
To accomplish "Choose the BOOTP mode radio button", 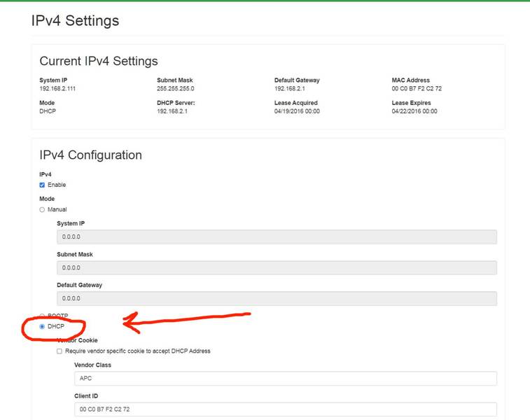I will click(x=42, y=316).
